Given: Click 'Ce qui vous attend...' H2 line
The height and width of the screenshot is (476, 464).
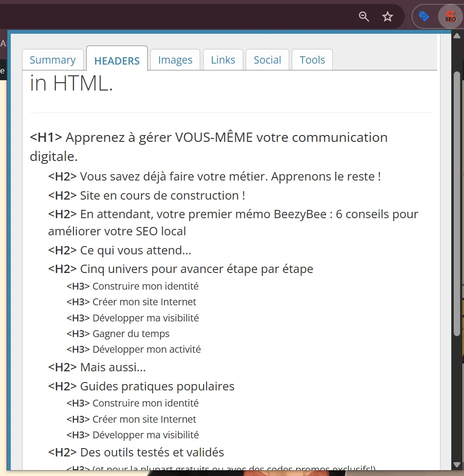Looking at the screenshot, I should coord(119,250).
